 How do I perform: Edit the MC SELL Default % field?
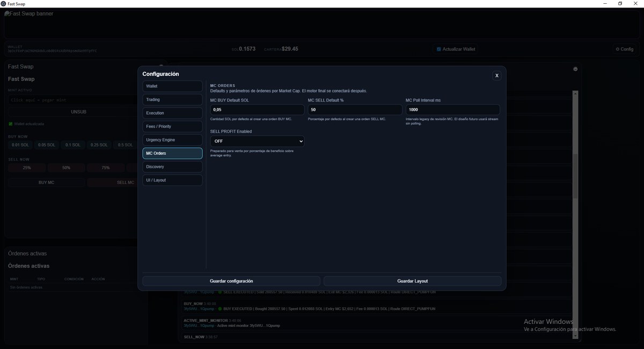pyautogui.click(x=355, y=110)
